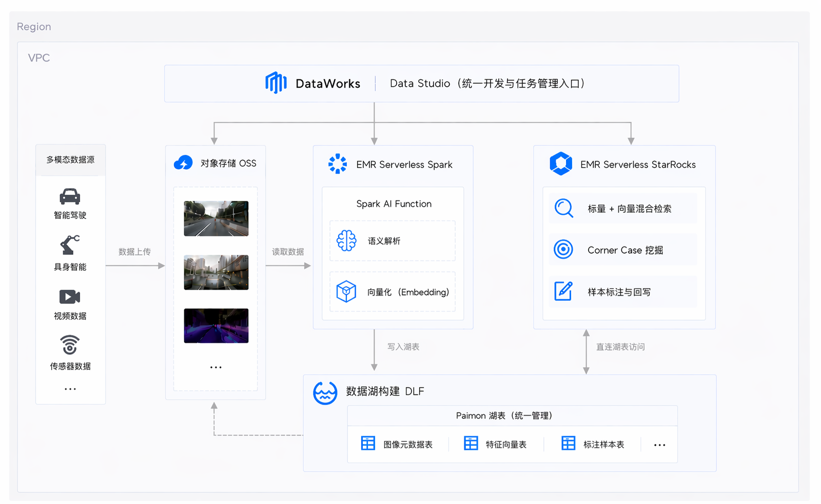Click the brain icon beside 语义解析
821x504 pixels.
346,240
